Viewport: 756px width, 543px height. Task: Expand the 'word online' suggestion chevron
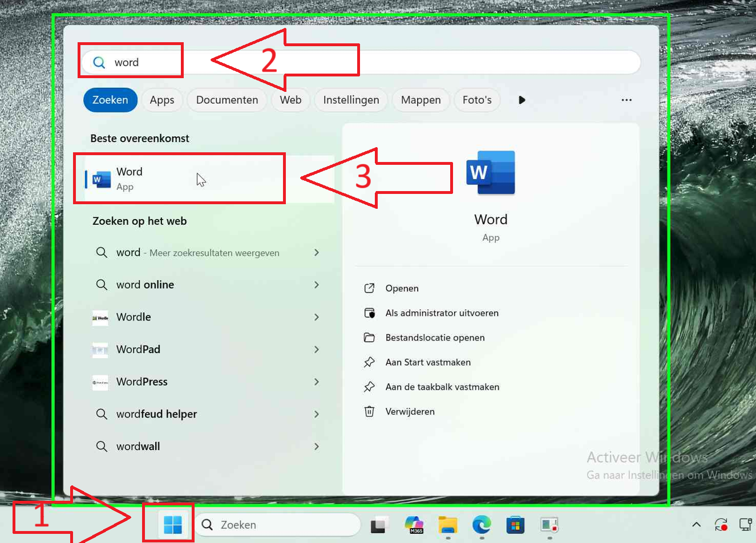click(x=317, y=285)
